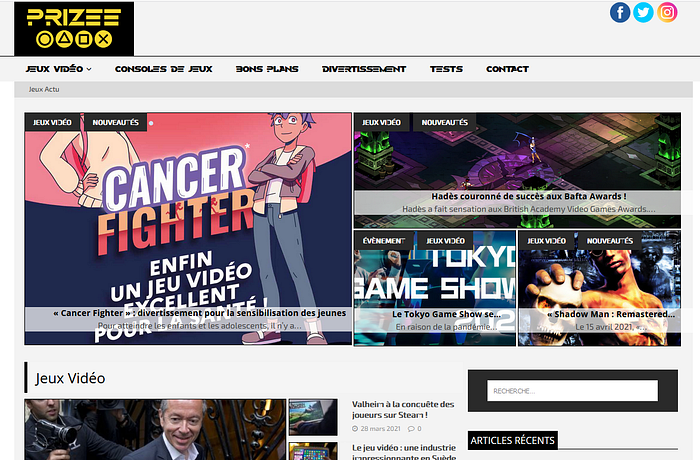Click Nouveautés tag on Hadès card
The height and width of the screenshot is (460, 700).
445,122
